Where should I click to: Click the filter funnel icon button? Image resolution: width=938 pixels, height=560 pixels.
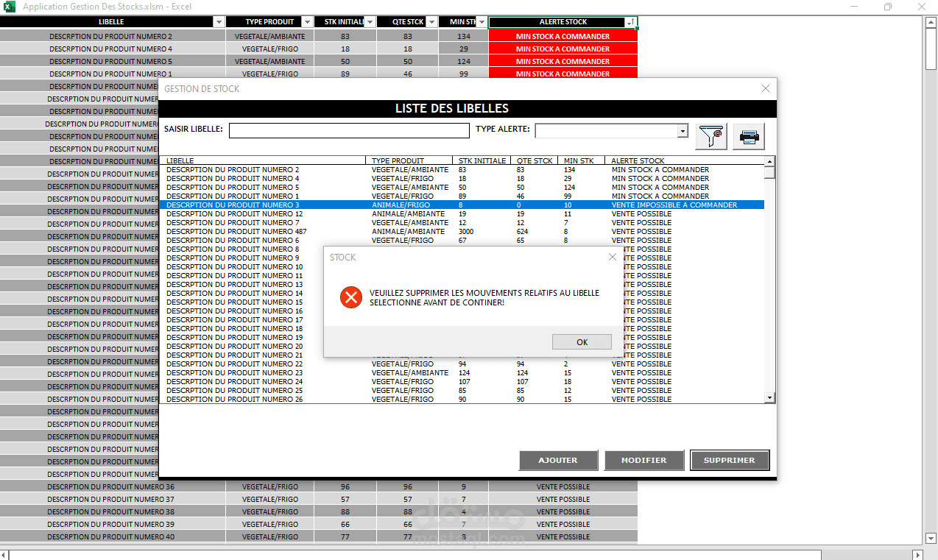click(x=712, y=136)
